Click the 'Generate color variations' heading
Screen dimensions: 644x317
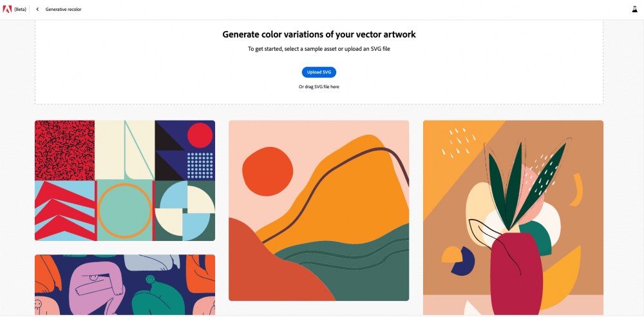click(319, 34)
